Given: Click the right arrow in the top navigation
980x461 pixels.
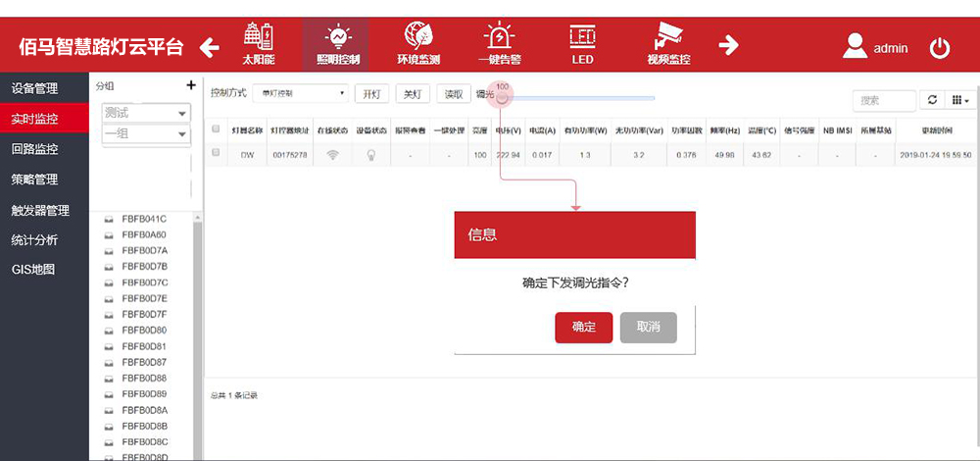Looking at the screenshot, I should point(728,45).
